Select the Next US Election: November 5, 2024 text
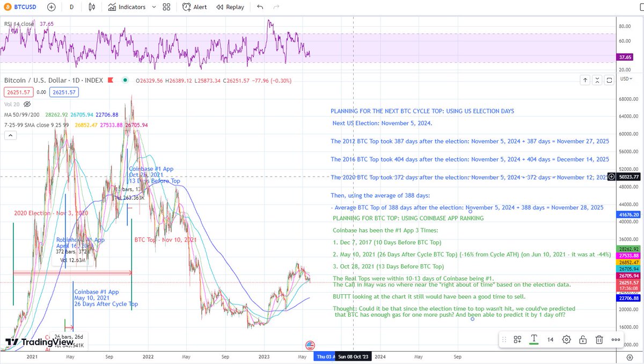The width and height of the screenshot is (644, 364). click(382, 123)
